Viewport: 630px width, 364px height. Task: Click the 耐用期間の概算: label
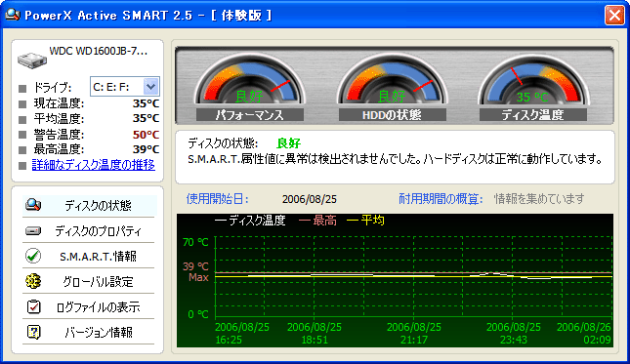[x=441, y=199]
